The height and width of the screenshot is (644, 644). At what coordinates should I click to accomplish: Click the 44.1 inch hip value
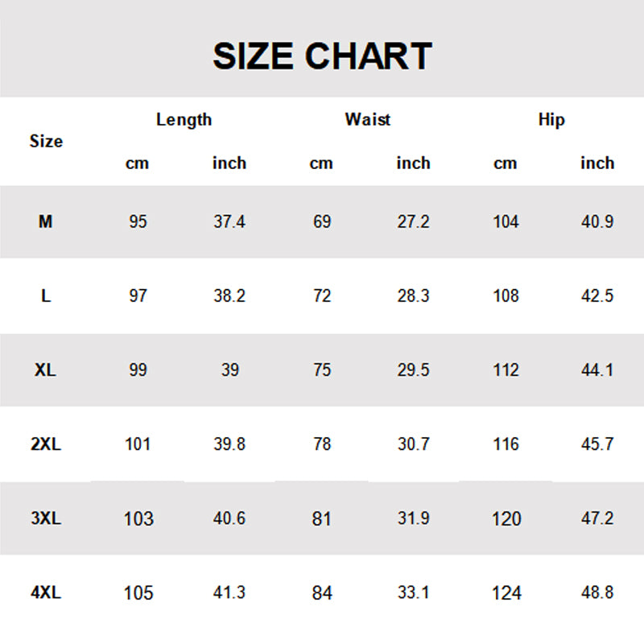[x=597, y=370]
